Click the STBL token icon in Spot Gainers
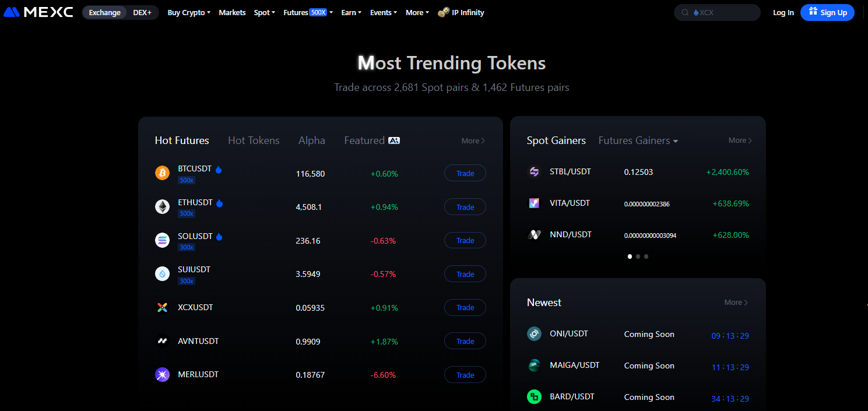Viewport: 868px width, 411px height. tap(534, 171)
